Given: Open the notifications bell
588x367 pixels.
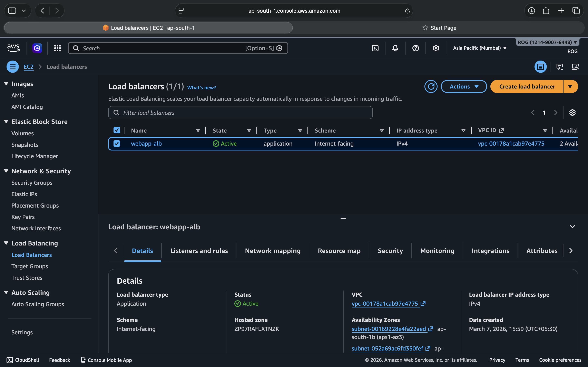Looking at the screenshot, I should [x=395, y=48].
